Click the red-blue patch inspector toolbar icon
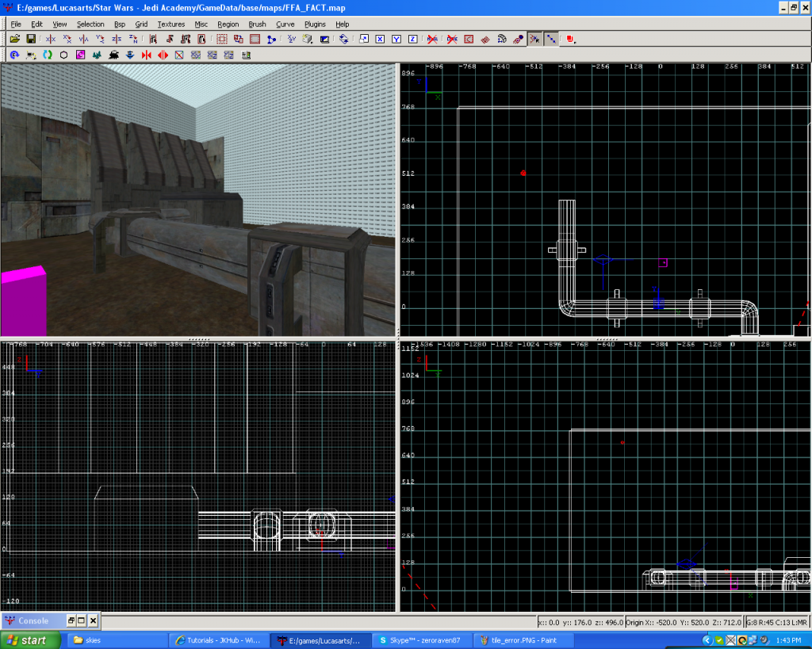Screen dimensions: 812x649 click(518, 39)
